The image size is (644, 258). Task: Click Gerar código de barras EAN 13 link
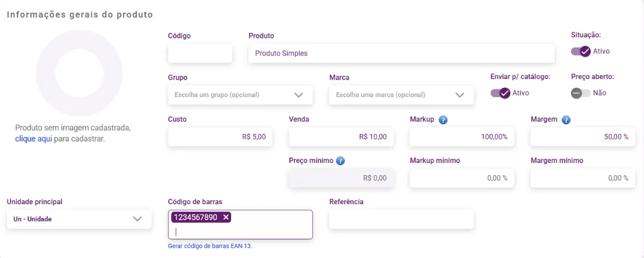point(210,246)
